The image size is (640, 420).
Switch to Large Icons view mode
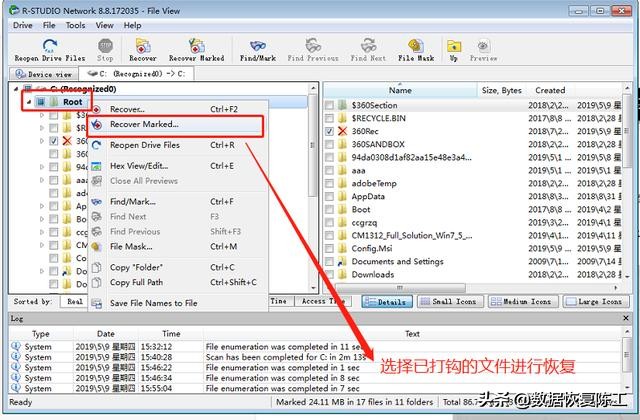595,302
